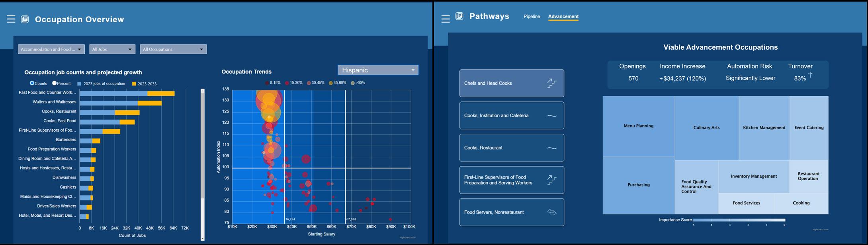Click stairs icon on First-Line Supervisors card
Screen dimensions: 868x245
551,180
